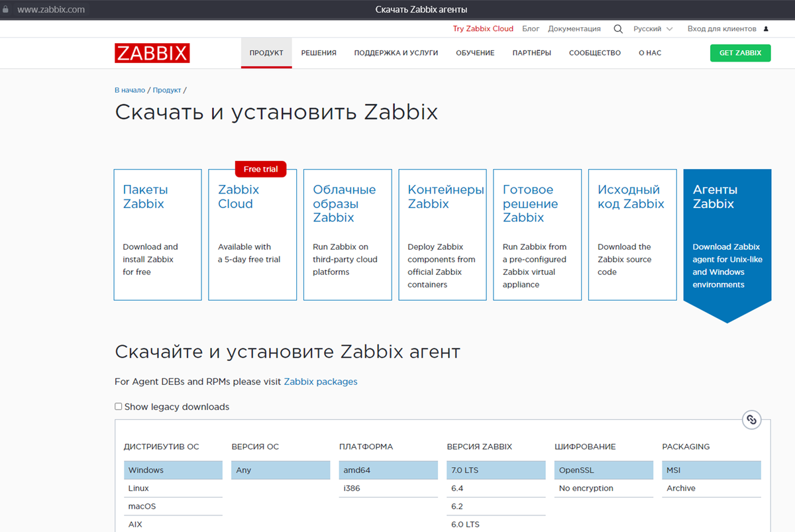Select the Пакеты Zabbix card
The width and height of the screenshot is (795, 532).
[158, 235]
